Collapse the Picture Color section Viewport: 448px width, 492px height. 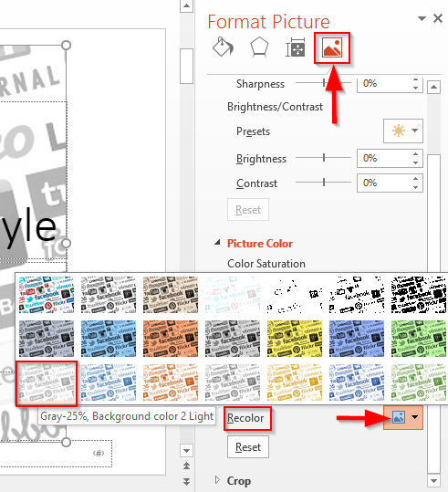pos(217,243)
